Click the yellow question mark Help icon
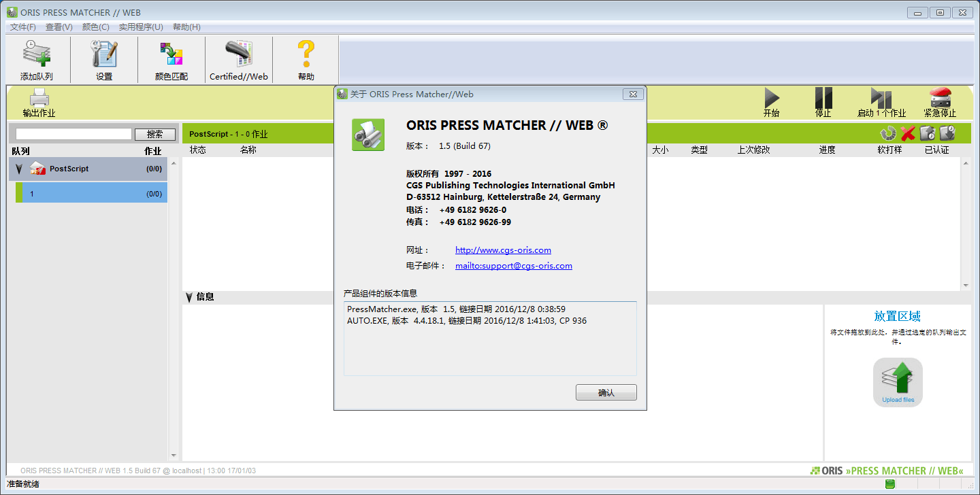980x495 pixels. [306, 54]
